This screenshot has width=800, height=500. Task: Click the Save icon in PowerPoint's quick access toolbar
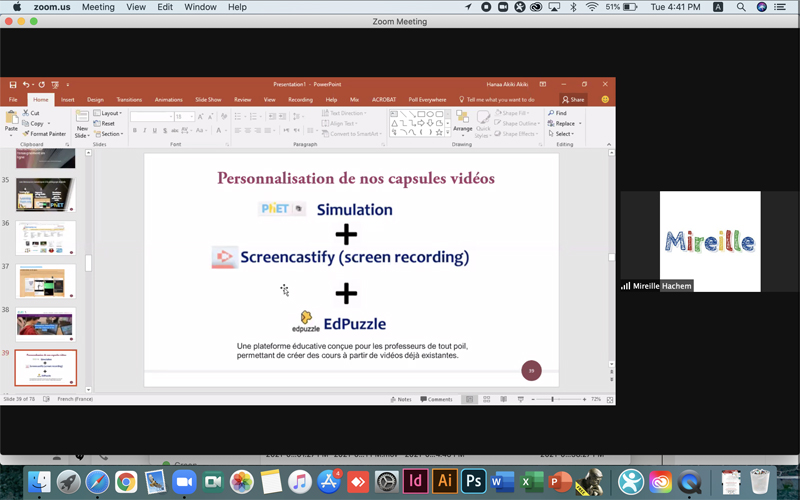point(13,85)
